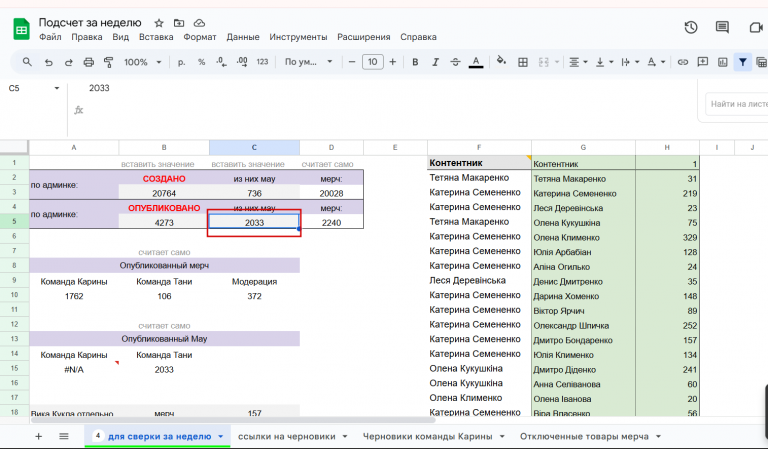The image size is (768, 449).
Task: Open the comments panel icon
Action: coord(722,27)
